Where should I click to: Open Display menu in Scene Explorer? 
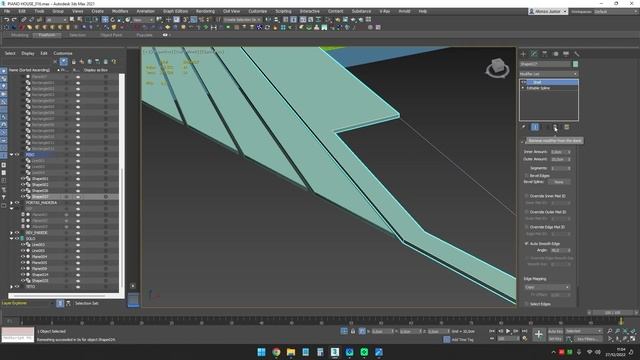pos(28,53)
